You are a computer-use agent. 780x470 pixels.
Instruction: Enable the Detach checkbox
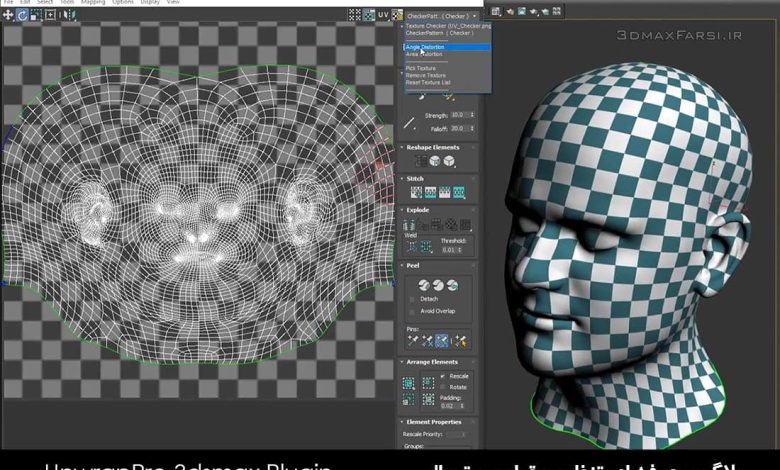[412, 299]
